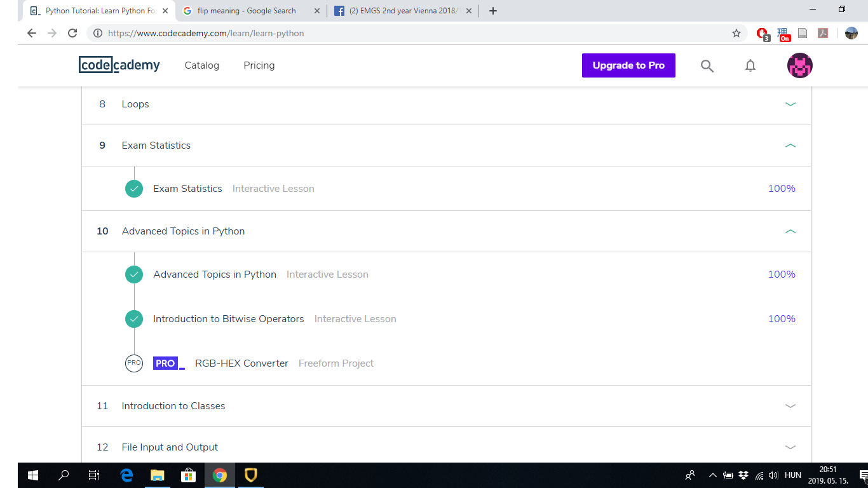Open the Exam Statistics interactive lesson
The image size is (868, 488).
[x=187, y=189]
